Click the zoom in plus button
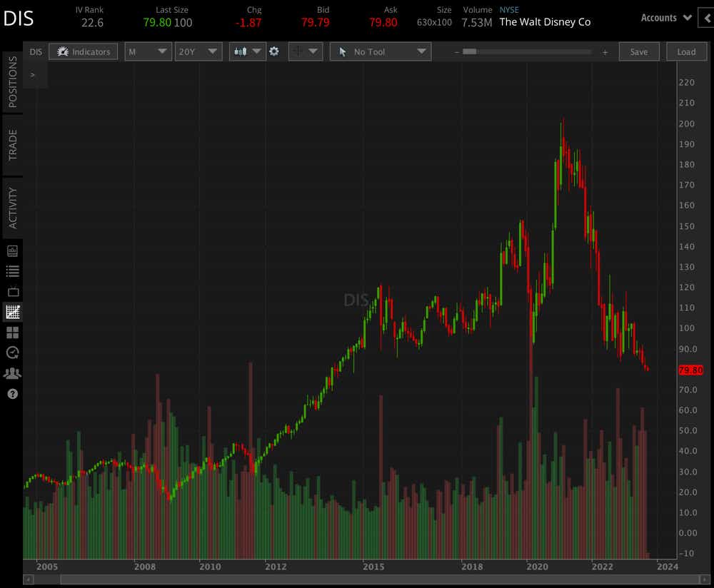Image resolution: width=714 pixels, height=588 pixels. point(605,52)
